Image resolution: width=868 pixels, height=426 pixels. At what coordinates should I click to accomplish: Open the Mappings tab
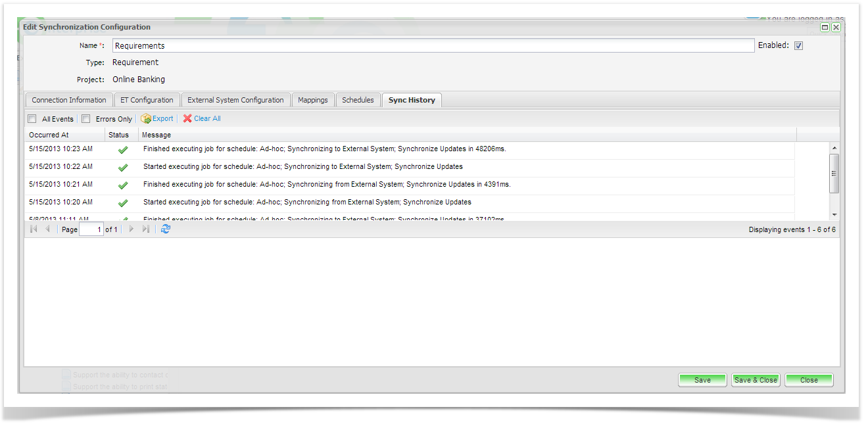coord(312,100)
